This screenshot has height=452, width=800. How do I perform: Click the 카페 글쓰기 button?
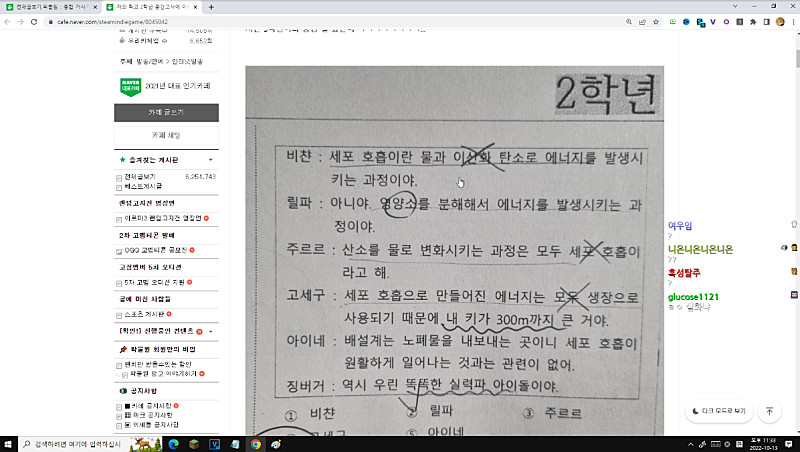(166, 112)
